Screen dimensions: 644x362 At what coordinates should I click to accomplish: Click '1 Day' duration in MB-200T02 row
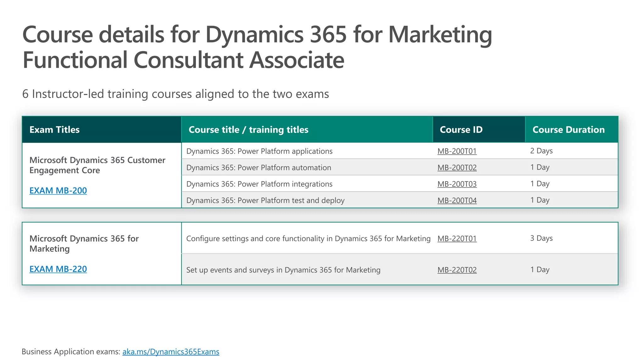[x=540, y=167]
